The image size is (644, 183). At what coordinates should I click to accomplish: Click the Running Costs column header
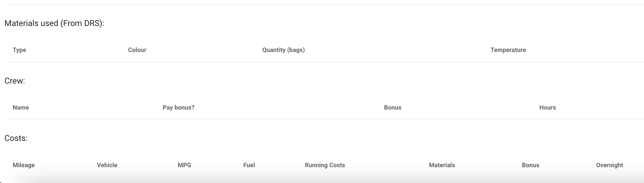coord(325,165)
